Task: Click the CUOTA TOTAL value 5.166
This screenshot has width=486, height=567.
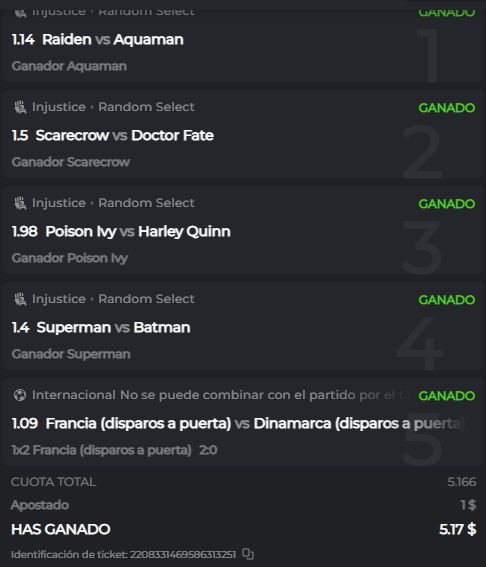Action: [x=462, y=482]
